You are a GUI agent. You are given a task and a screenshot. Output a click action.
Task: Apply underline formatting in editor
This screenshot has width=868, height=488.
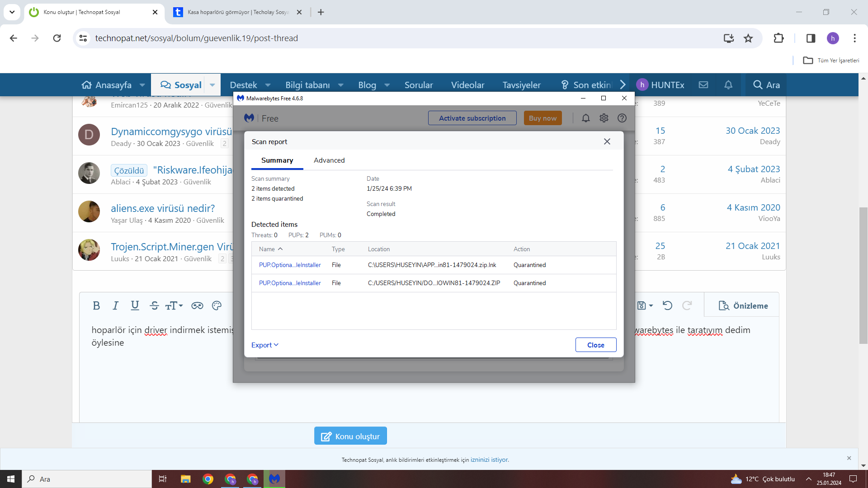tap(135, 306)
